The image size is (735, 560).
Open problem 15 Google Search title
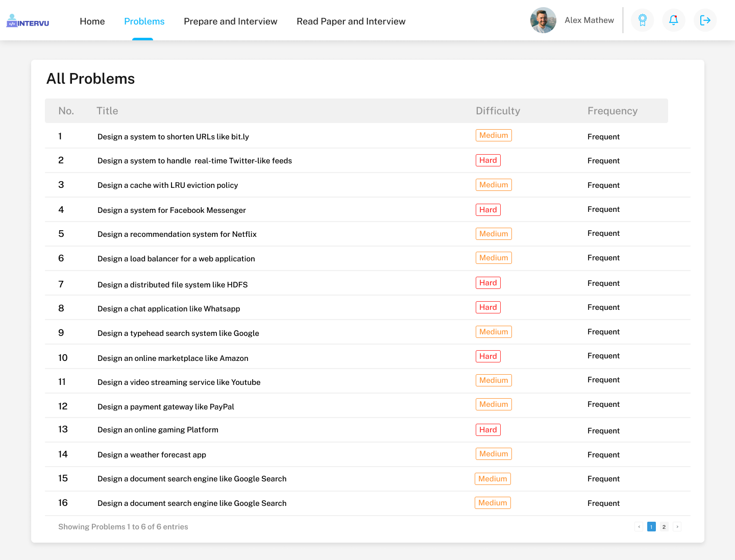192,479
